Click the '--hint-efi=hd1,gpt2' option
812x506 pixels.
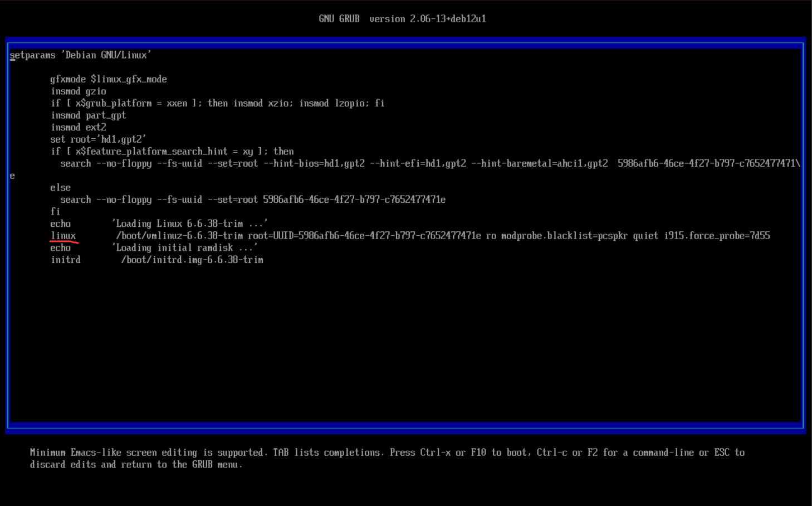(x=418, y=164)
